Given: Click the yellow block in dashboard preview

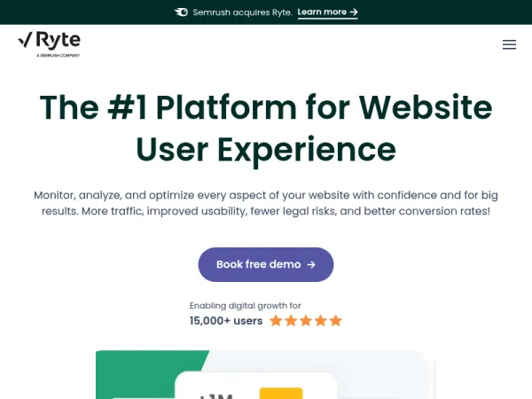Looking at the screenshot, I should coord(281,394).
